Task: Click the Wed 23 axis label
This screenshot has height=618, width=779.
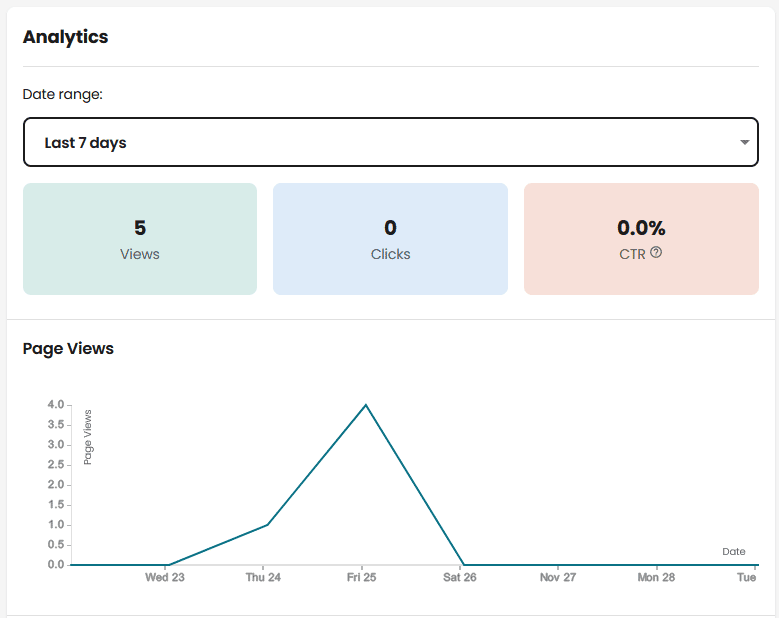Action: pyautogui.click(x=164, y=577)
